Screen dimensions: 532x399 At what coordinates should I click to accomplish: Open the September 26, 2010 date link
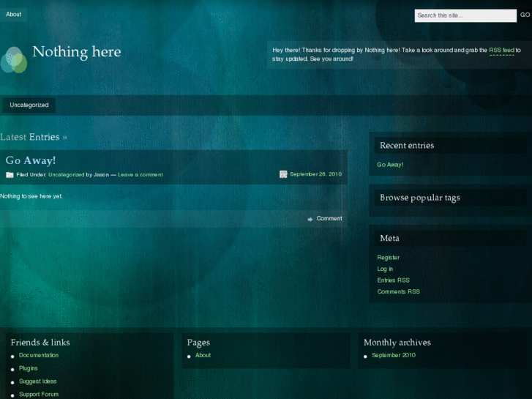coord(316,174)
